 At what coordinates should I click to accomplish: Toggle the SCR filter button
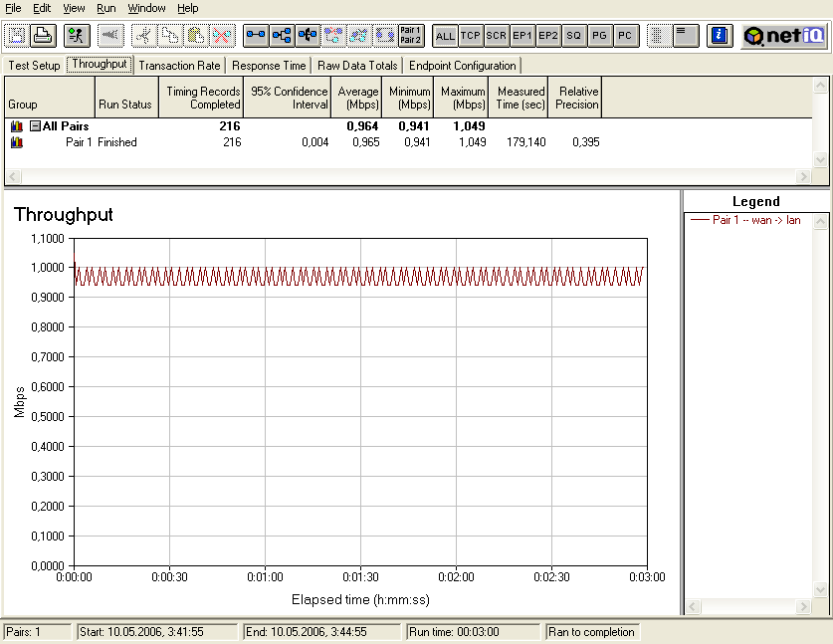[x=496, y=36]
